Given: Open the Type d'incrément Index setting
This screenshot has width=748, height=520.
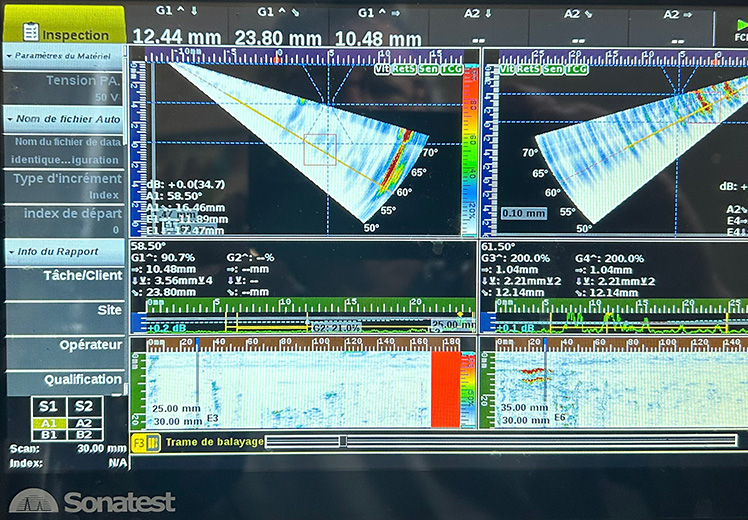Looking at the screenshot, I should pos(64,185).
